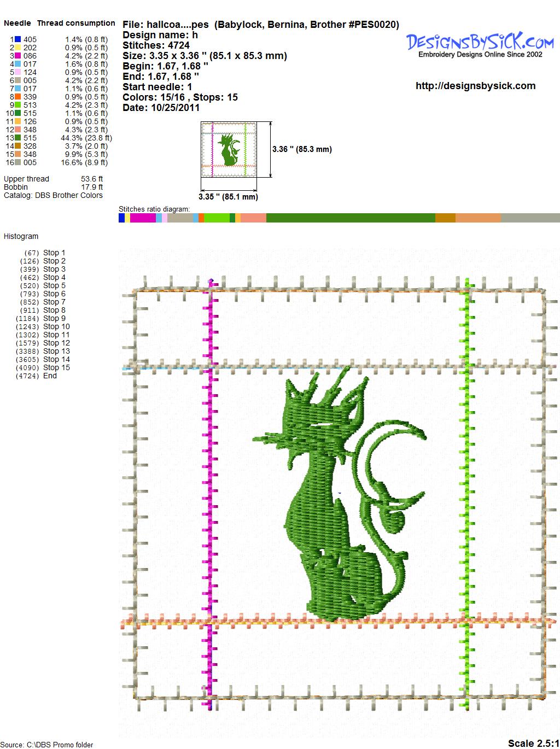Click the small design preview thumbnail

[229, 149]
